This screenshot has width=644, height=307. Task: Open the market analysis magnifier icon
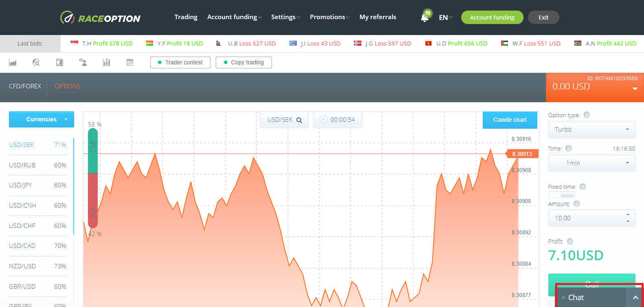[36, 62]
